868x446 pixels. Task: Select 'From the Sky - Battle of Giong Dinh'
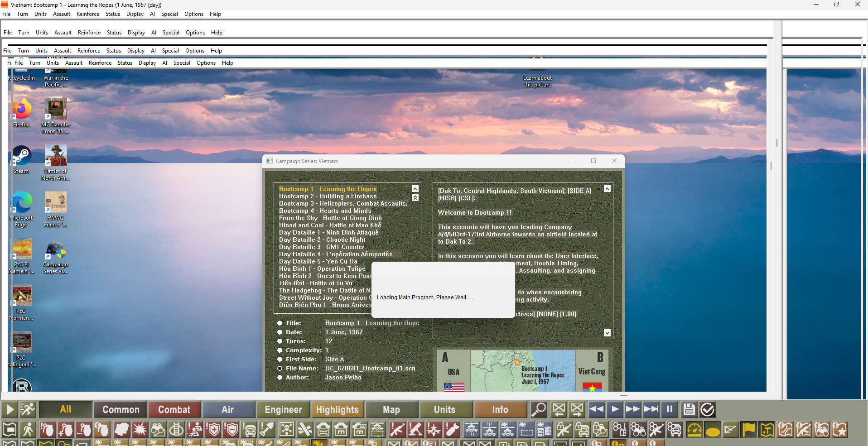click(330, 218)
